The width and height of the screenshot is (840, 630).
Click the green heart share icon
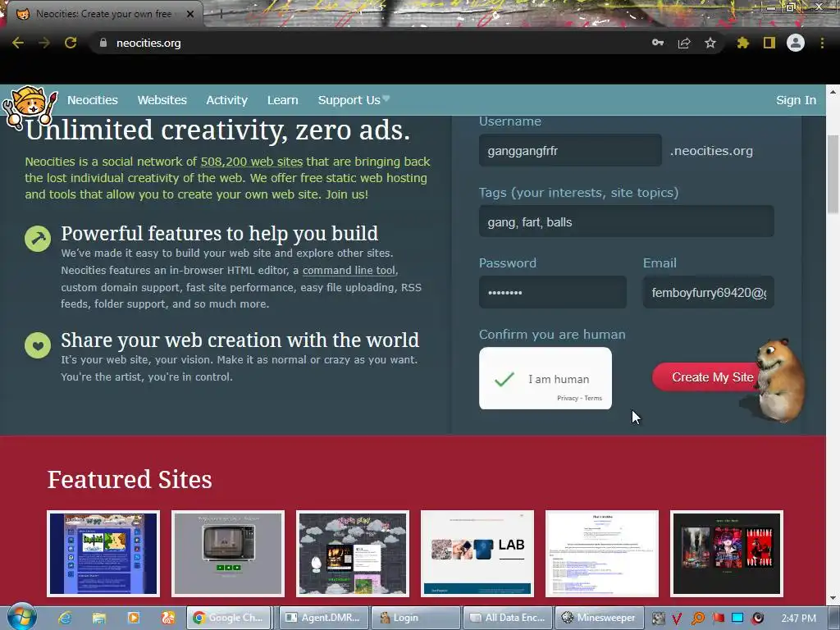coord(38,345)
